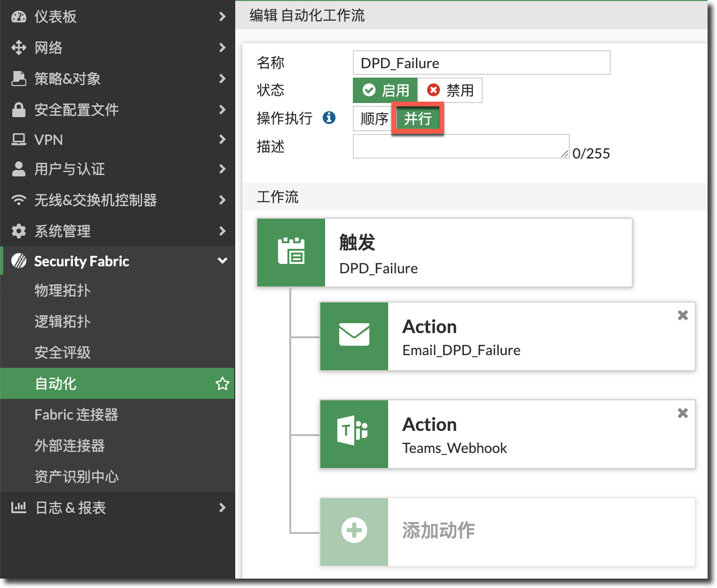Click the 添加动作 label
The height and width of the screenshot is (588, 717).
click(438, 531)
